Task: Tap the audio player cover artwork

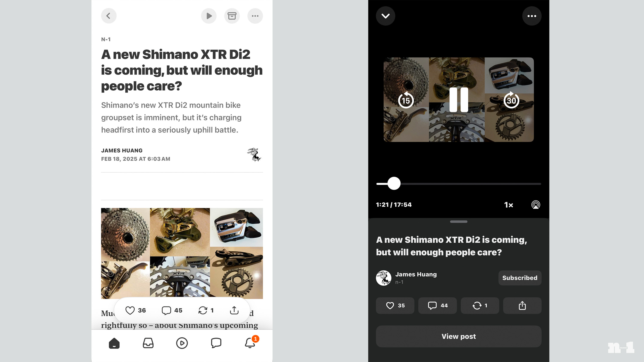Action: (x=459, y=100)
